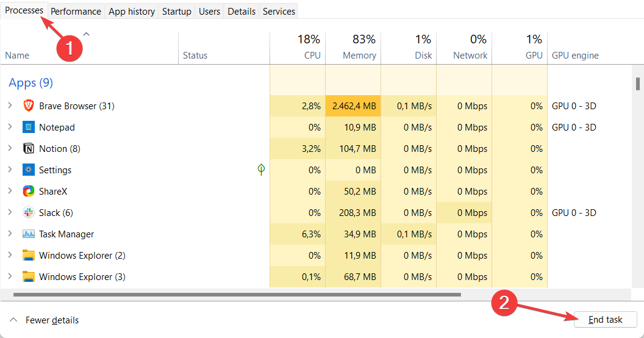Click the 50,2 MB memory value
The image size is (644, 338).
tap(360, 192)
